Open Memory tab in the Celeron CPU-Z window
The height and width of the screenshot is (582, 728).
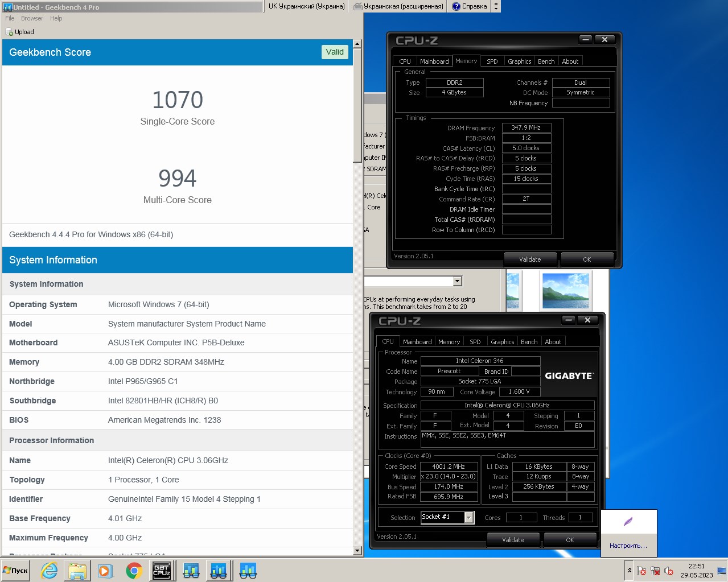click(449, 342)
